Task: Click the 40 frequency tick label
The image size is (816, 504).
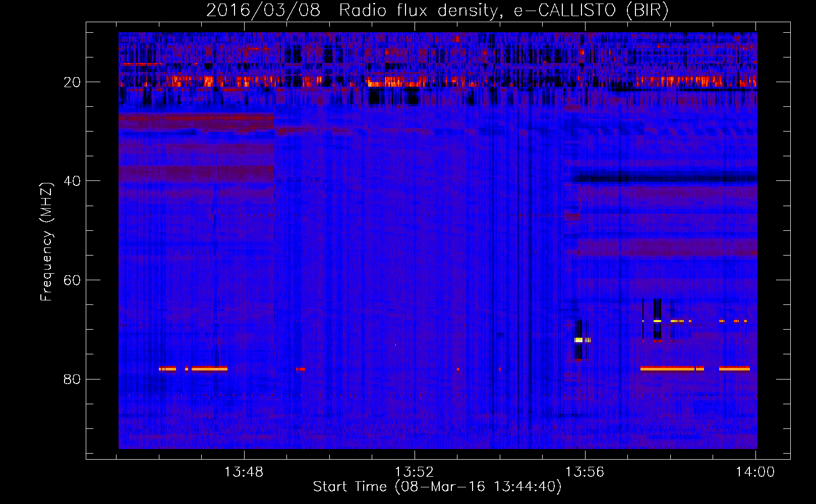Action: [x=72, y=181]
